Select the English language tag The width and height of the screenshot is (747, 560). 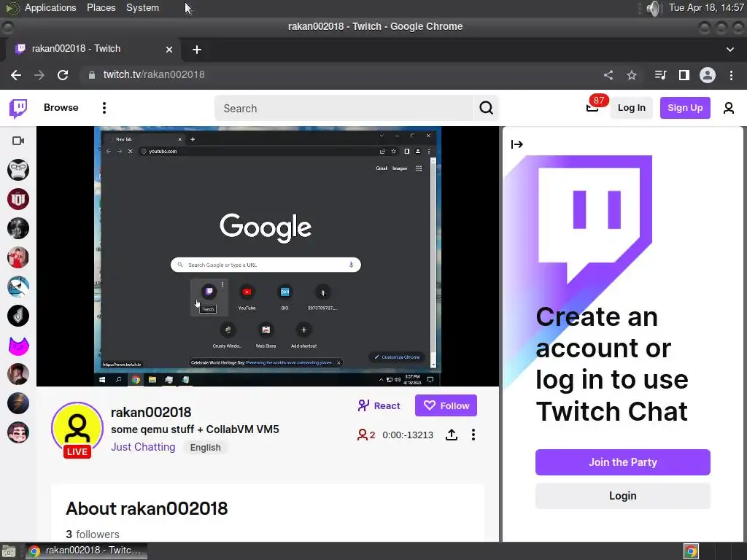tap(205, 448)
